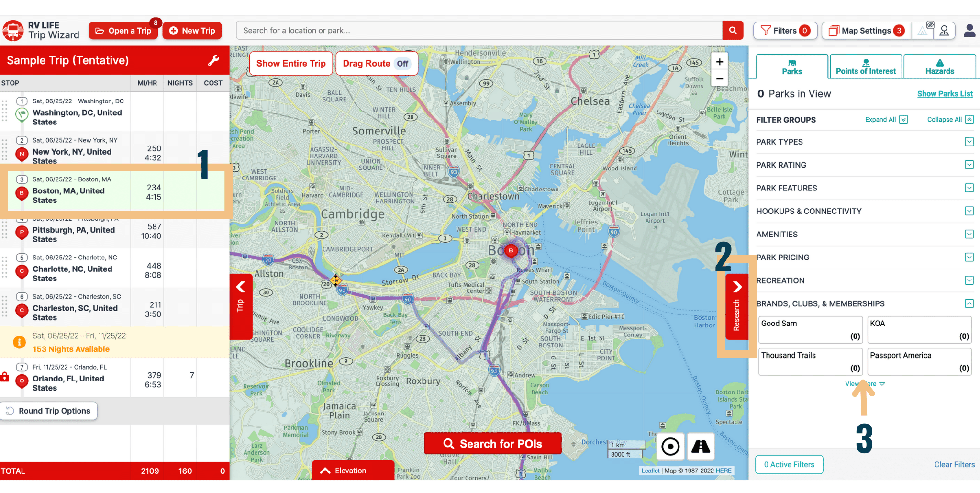This screenshot has width=980, height=493.
Task: Click the red search magnifier button
Action: tap(732, 31)
